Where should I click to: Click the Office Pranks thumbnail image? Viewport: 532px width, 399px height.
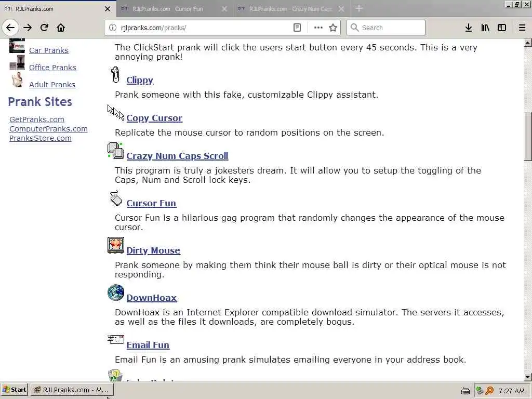pyautogui.click(x=17, y=63)
